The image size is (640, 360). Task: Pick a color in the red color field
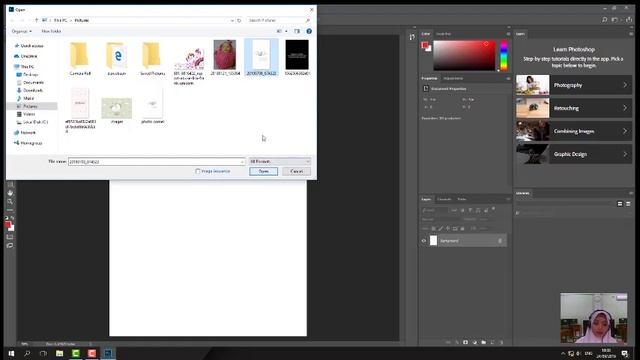point(464,56)
